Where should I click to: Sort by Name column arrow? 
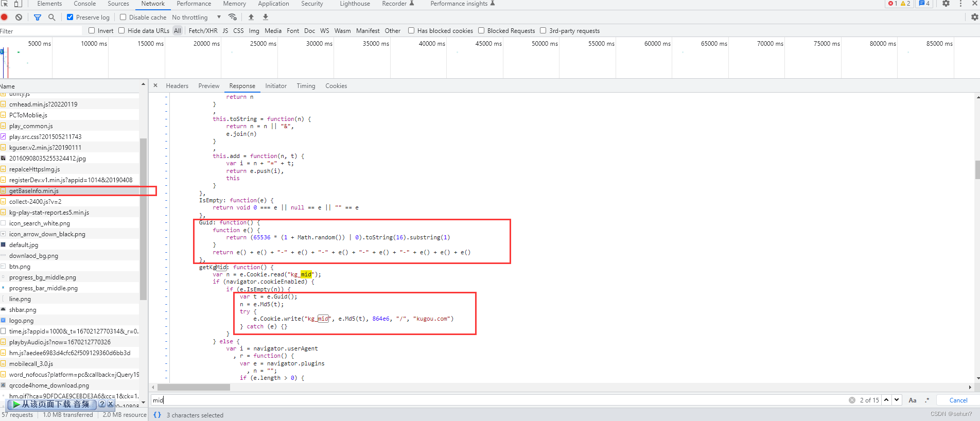pyautogui.click(x=143, y=84)
